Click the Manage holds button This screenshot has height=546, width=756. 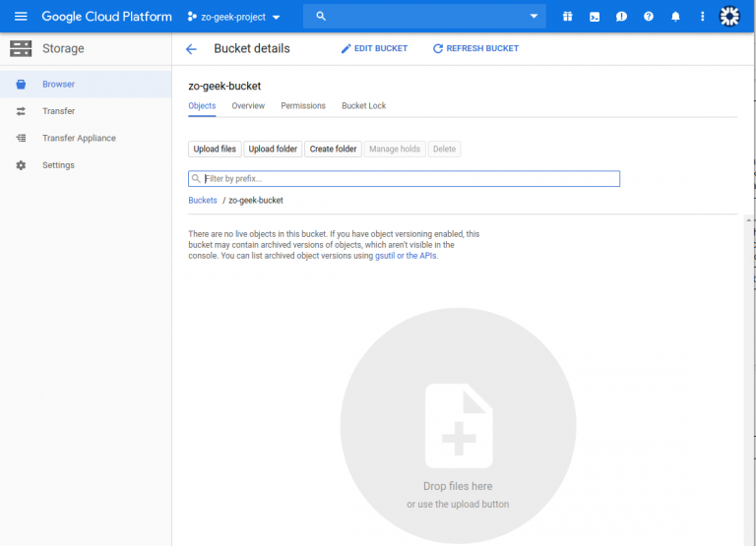(395, 149)
